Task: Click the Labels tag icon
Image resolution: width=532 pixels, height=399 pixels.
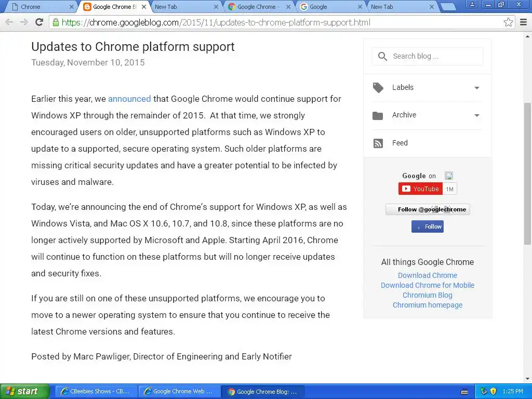Action: pos(378,87)
